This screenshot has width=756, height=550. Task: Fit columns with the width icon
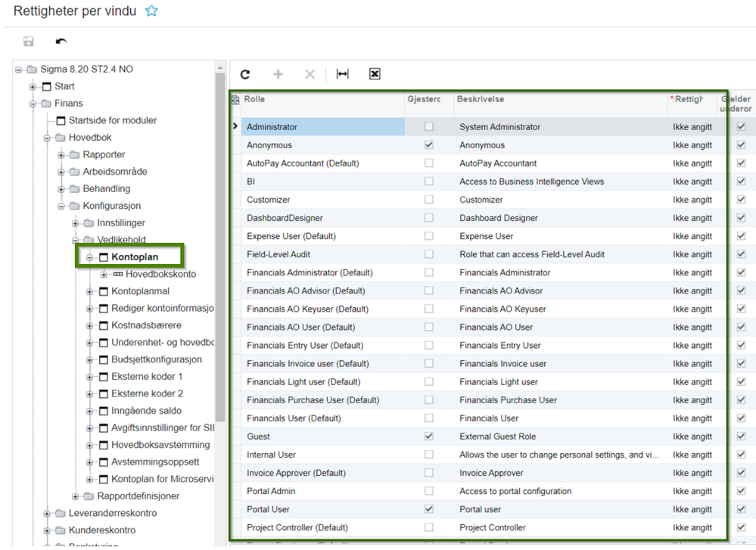coord(342,73)
